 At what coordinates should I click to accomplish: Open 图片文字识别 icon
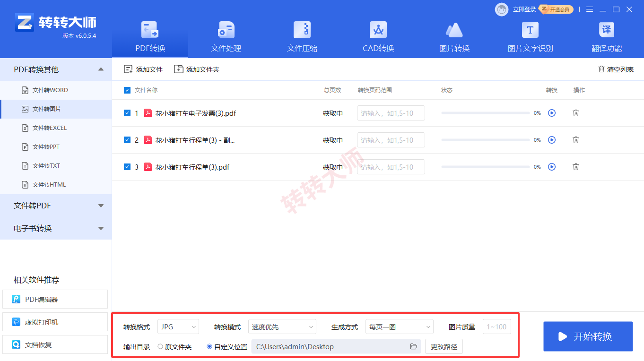(x=530, y=30)
